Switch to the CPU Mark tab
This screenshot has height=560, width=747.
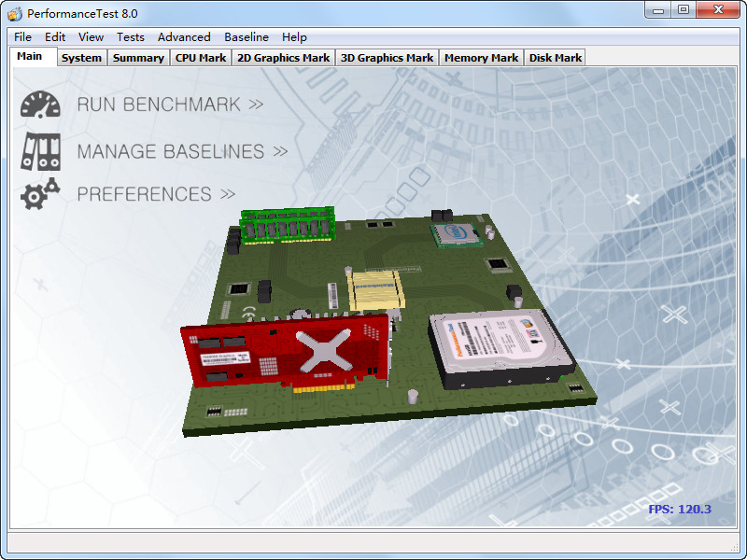click(201, 58)
